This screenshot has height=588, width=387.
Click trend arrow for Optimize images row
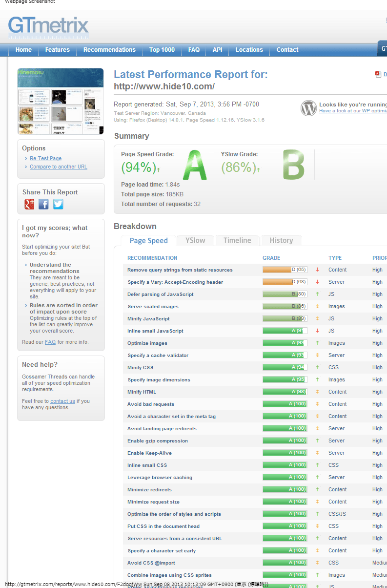(317, 343)
